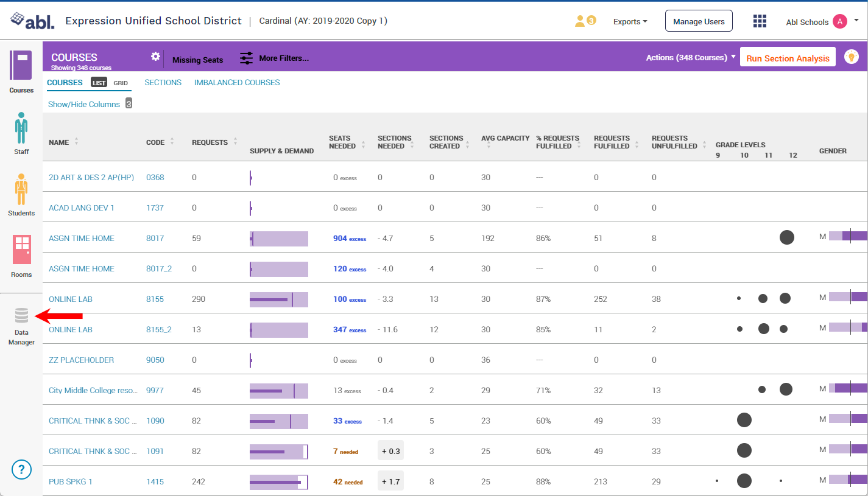Click the help question mark icon

pos(21,469)
